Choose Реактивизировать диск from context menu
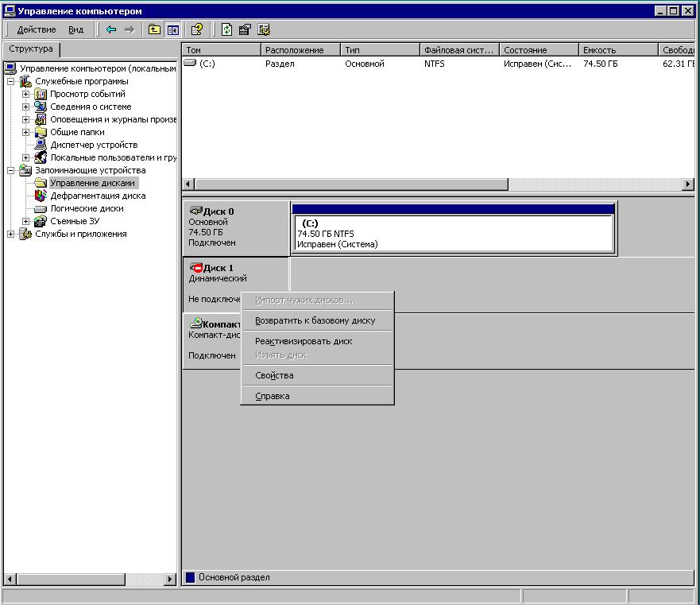Screen dimensions: 700x605 304,341
